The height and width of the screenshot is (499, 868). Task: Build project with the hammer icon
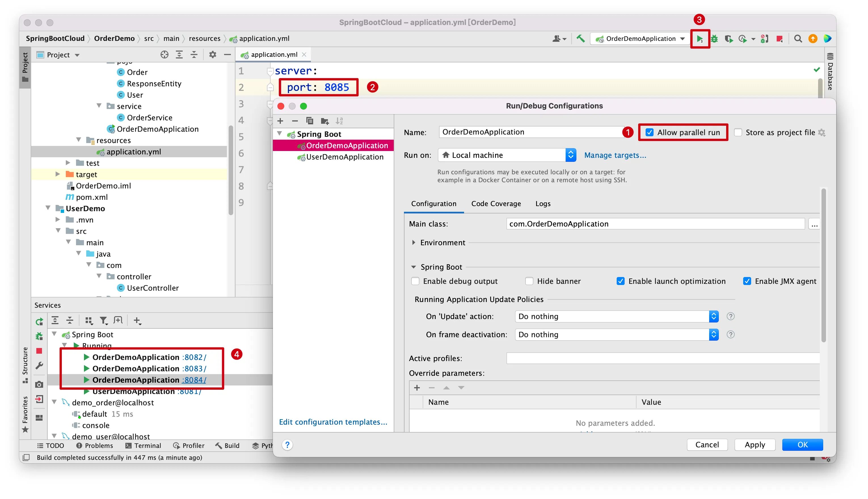point(580,39)
